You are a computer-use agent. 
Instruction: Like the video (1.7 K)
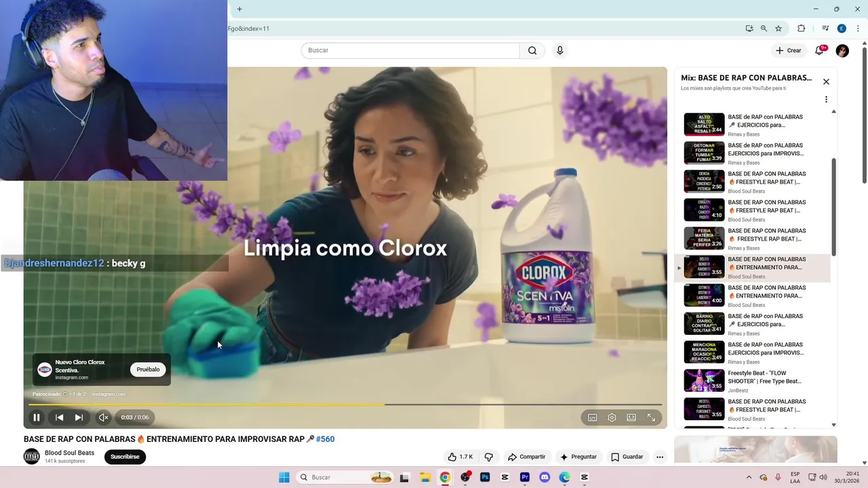coord(460,457)
